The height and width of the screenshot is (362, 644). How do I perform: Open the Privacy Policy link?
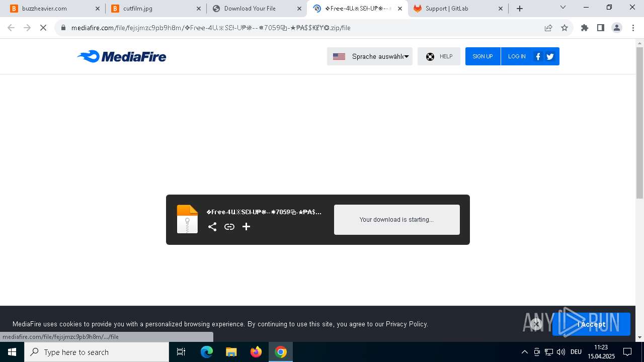[407, 324]
